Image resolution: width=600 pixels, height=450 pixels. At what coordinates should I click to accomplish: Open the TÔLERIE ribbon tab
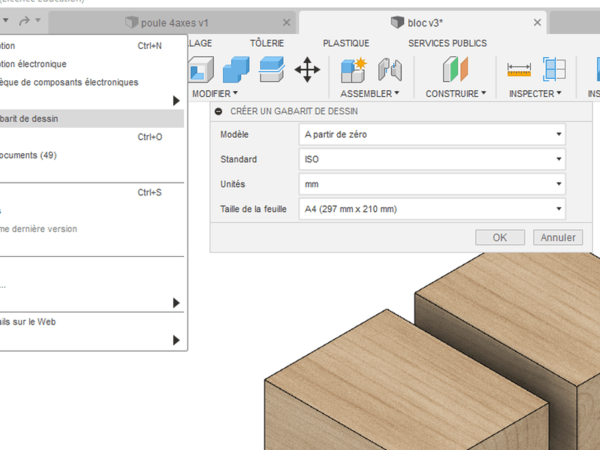pos(266,43)
